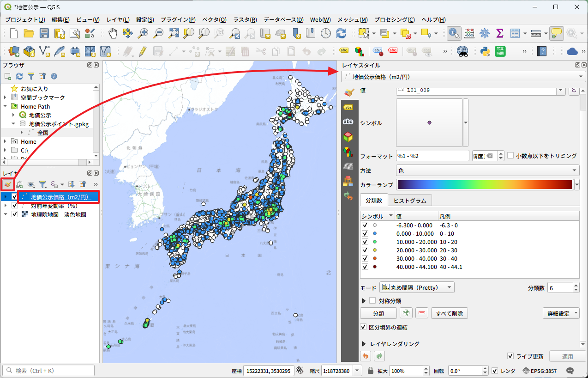
Task: Disable the 区分境界の連結 checkbox
Action: pyautogui.click(x=364, y=327)
